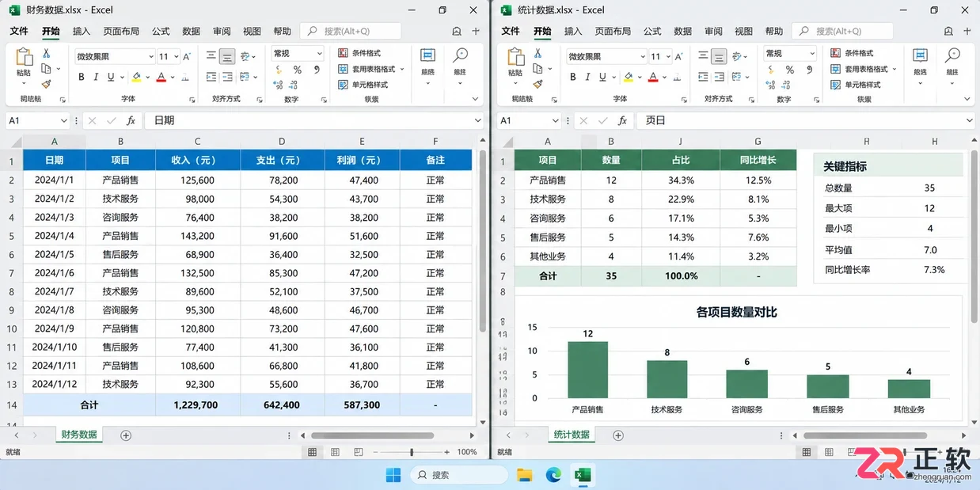Screen dimensions: 980x490
Task: Open Microsoft Edge from the taskbar
Action: click(553, 475)
